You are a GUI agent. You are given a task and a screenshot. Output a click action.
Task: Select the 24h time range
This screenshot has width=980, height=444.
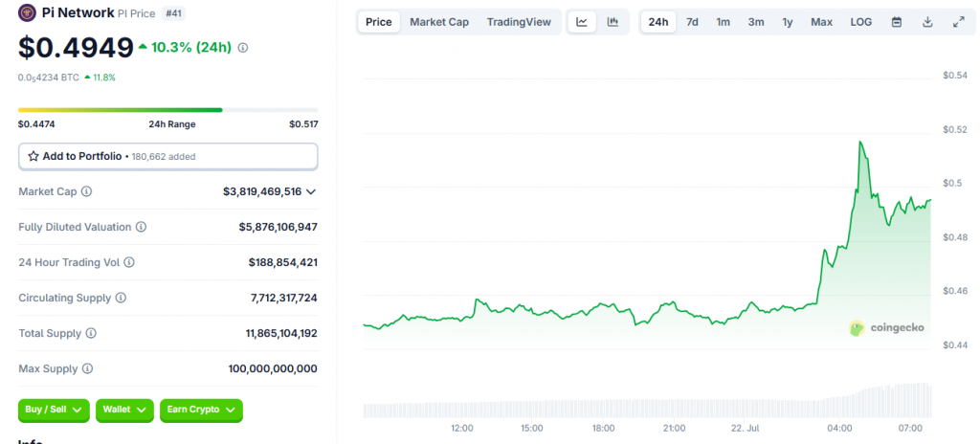(658, 22)
